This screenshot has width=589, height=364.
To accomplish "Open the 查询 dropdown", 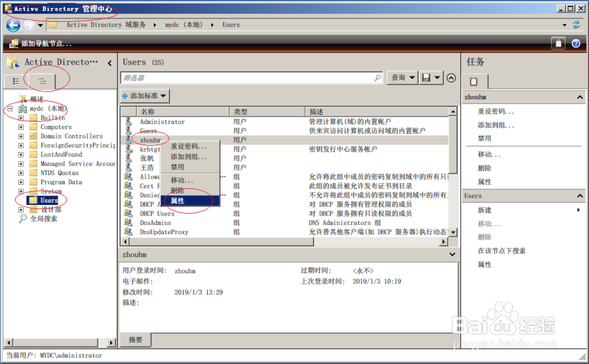I will [402, 78].
